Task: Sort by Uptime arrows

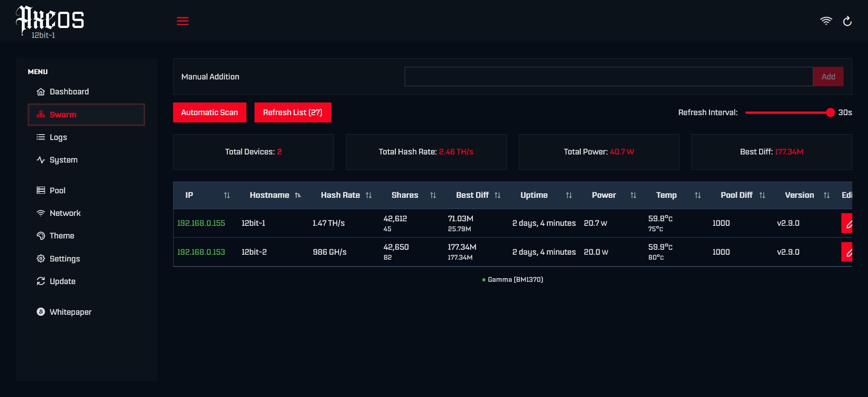Action: tap(569, 196)
